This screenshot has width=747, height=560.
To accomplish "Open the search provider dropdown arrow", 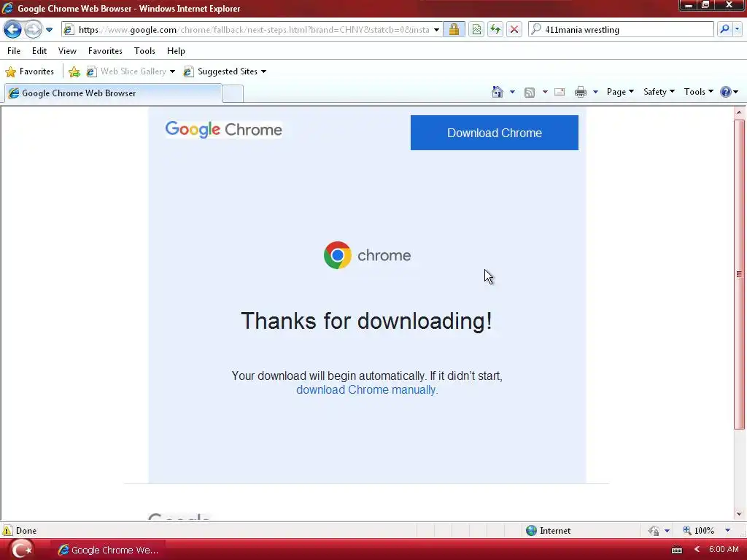I will coord(737,29).
